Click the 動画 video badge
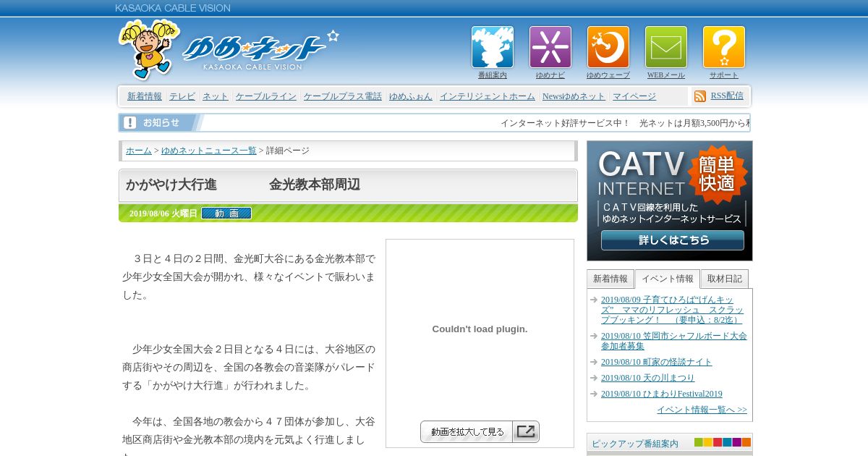Screen dimensions: 868x456 (226, 214)
